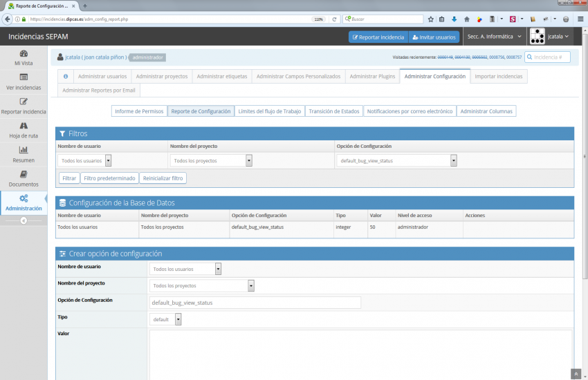This screenshot has width=588, height=380.
Task: Open Resumen chart icon in the sidebar
Action: (24, 150)
